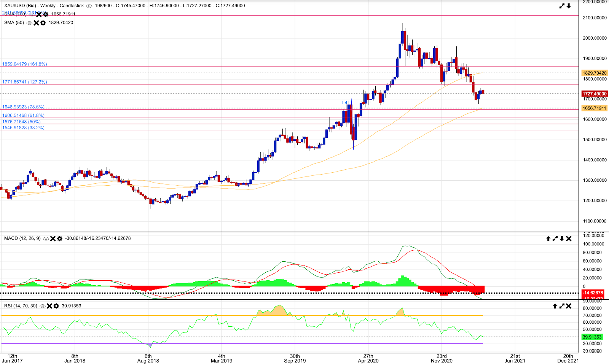Click the MACD values readout -30.86148/-16.23470/-14.62678
This screenshot has height=364, width=609.
coord(98,238)
